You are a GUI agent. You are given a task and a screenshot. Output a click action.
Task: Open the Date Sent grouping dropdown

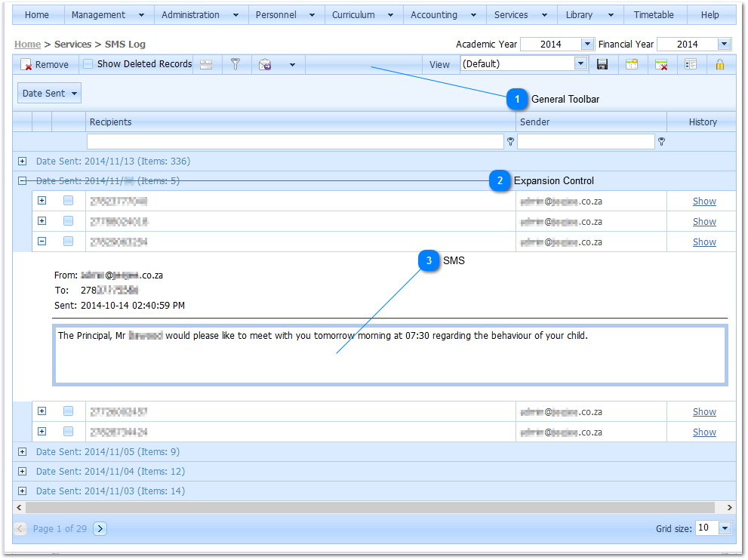pos(49,93)
